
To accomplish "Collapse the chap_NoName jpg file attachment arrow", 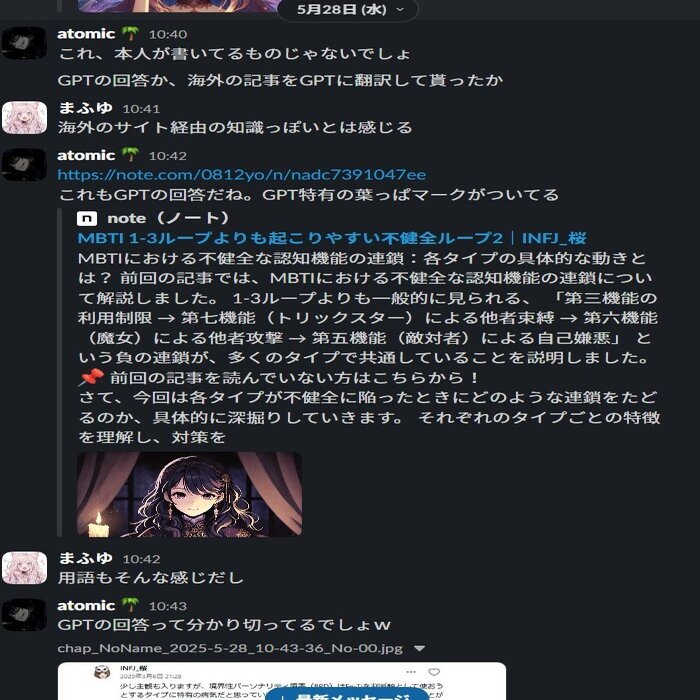I will point(419,648).
